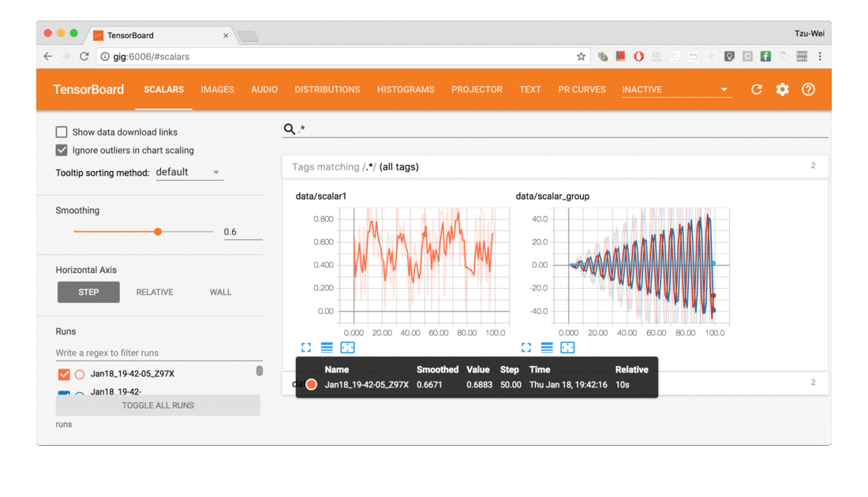The image size is (868, 497).
Task: Expand the data/scalar1 chart to full size
Action: (306, 347)
